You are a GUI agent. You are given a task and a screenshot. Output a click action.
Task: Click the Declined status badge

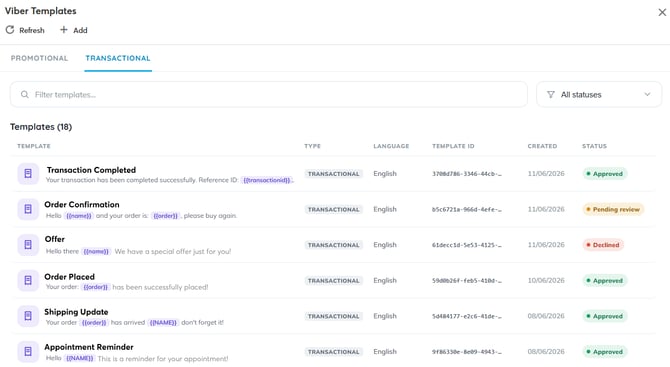coord(603,245)
